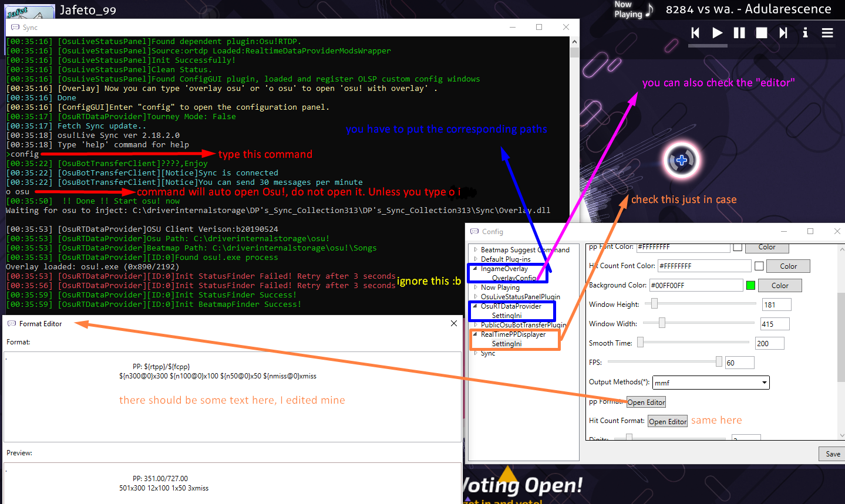This screenshot has width=845, height=504.
Task: Click Color button for Hit Count Font
Action: pos(788,266)
